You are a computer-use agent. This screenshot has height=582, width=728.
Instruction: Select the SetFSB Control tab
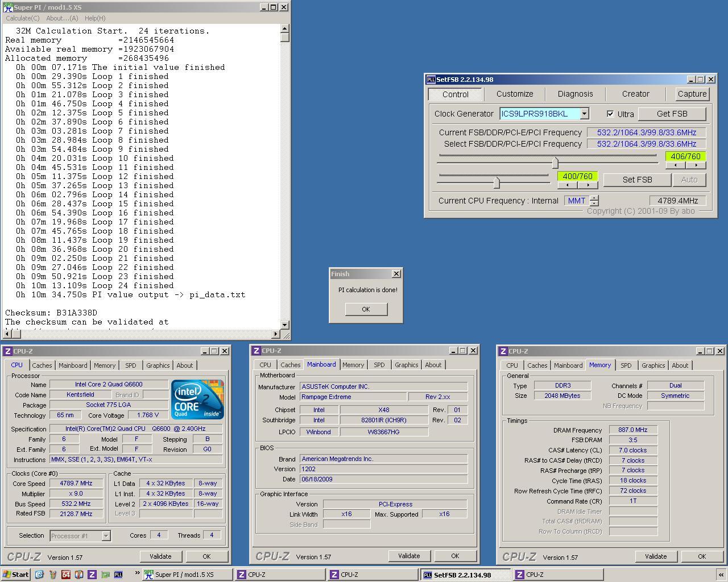(456, 94)
